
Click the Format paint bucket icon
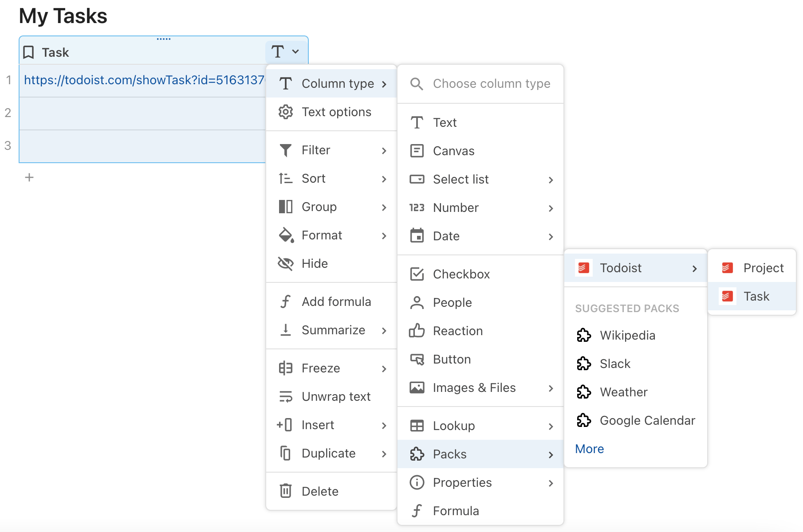[x=286, y=235]
